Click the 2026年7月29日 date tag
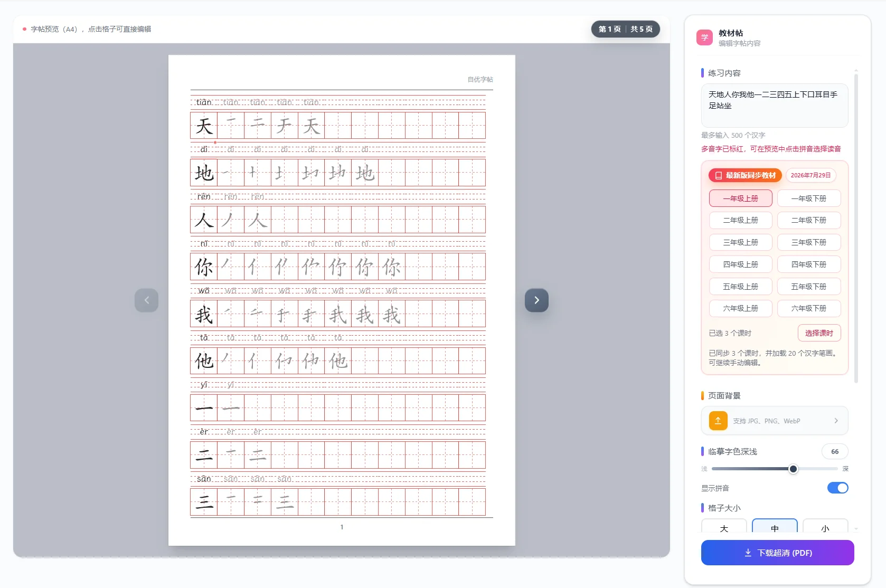The image size is (886, 588). click(810, 175)
